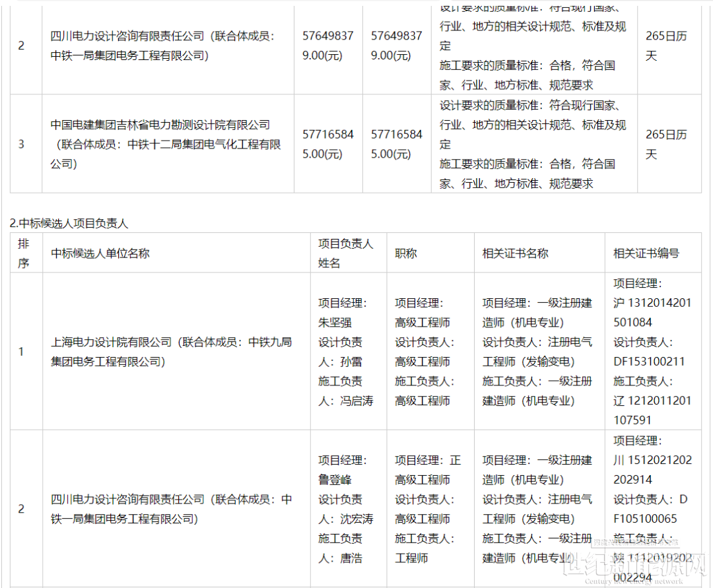Click rank number 3 in top table
Image resolution: width=713 pixels, height=588 pixels.
pos(21,144)
